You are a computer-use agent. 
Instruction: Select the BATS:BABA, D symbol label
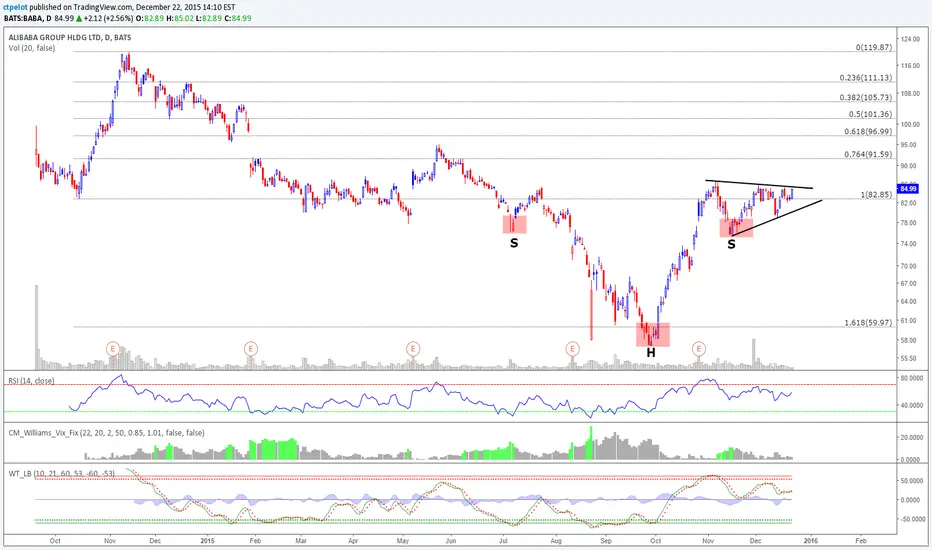(x=27, y=18)
